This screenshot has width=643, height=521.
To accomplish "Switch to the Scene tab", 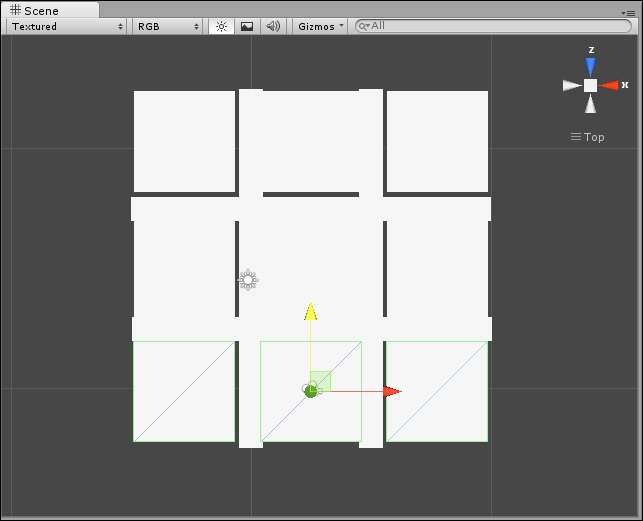I will 50,10.
